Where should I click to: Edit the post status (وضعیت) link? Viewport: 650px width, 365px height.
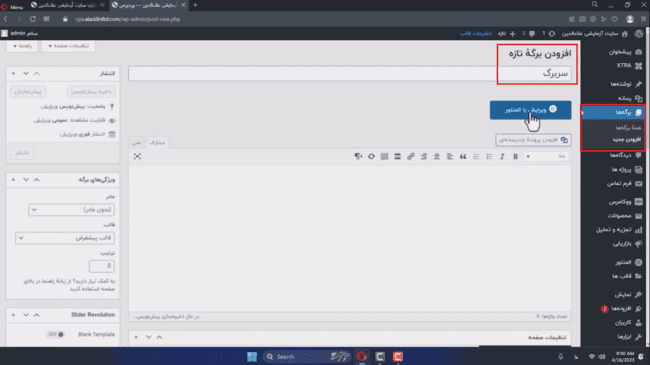(49, 107)
